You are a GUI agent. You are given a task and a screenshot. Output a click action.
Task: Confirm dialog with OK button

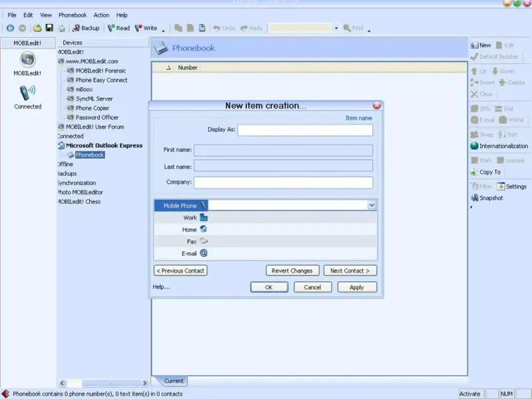pyautogui.click(x=269, y=287)
